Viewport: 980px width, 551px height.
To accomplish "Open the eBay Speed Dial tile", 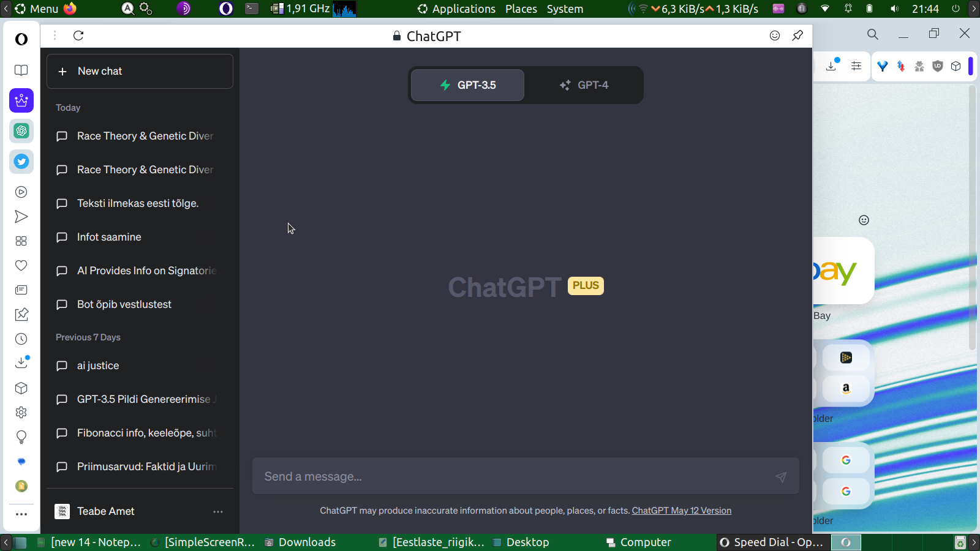I will pyautogui.click(x=843, y=271).
